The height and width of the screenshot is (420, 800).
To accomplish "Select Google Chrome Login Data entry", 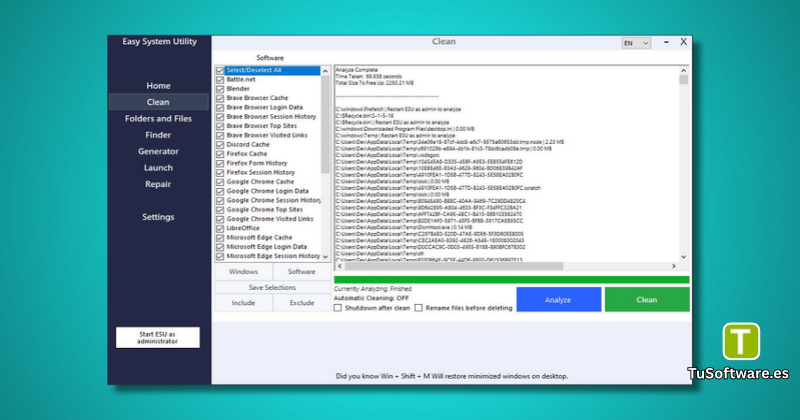I will [267, 191].
